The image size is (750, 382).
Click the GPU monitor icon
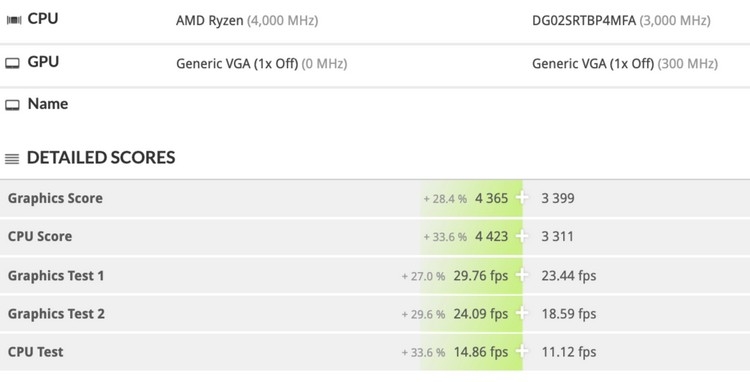(12, 63)
